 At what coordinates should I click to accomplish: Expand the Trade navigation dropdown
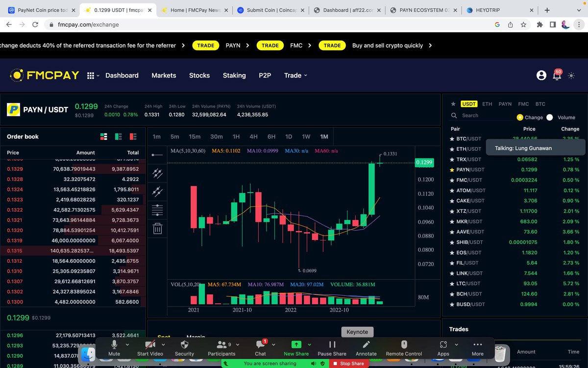click(295, 76)
